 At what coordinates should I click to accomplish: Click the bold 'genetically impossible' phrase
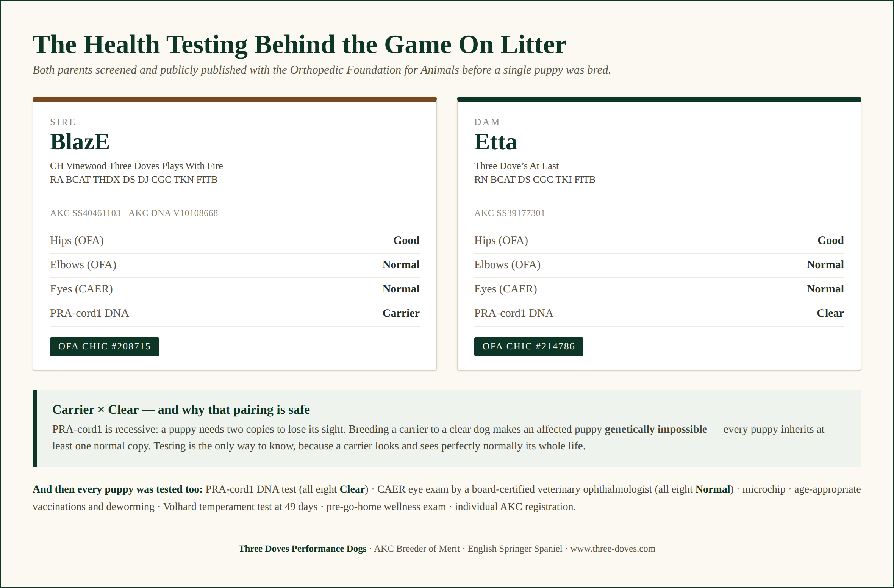[656, 429]
